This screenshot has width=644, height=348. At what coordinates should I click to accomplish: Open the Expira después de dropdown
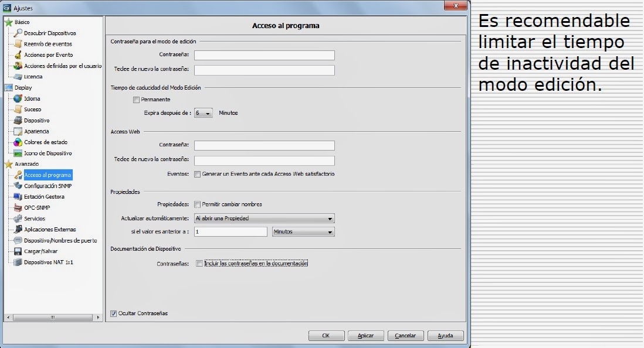click(203, 112)
